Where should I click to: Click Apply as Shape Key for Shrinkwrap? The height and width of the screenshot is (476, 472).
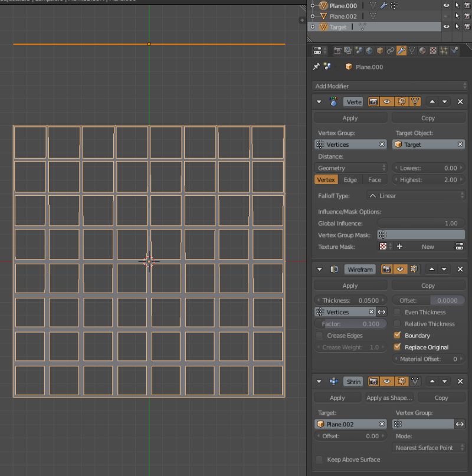tap(389, 398)
